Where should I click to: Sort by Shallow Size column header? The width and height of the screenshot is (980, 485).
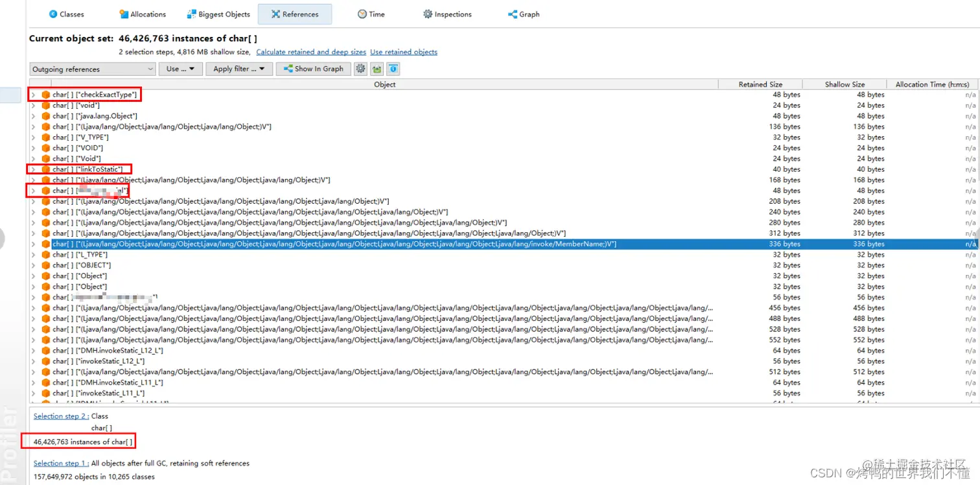point(845,84)
